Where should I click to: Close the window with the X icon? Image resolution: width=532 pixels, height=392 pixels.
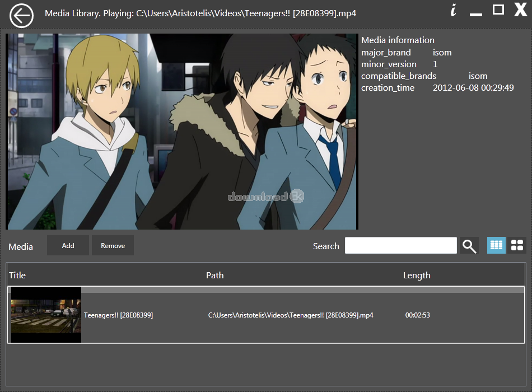point(520,10)
